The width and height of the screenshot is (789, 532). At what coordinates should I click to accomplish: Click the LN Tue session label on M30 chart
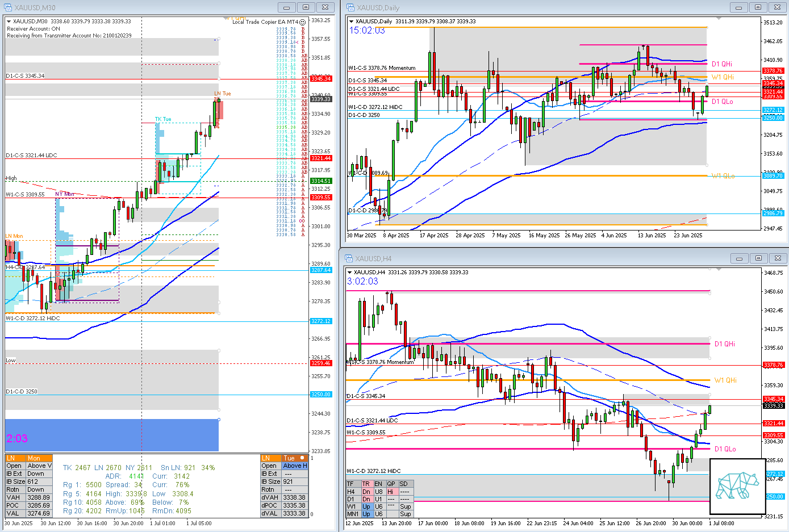click(x=222, y=94)
